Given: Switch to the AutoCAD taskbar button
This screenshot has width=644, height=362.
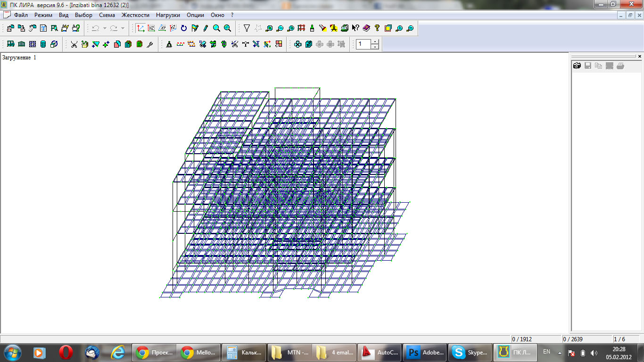Looking at the screenshot, I should tap(380, 352).
